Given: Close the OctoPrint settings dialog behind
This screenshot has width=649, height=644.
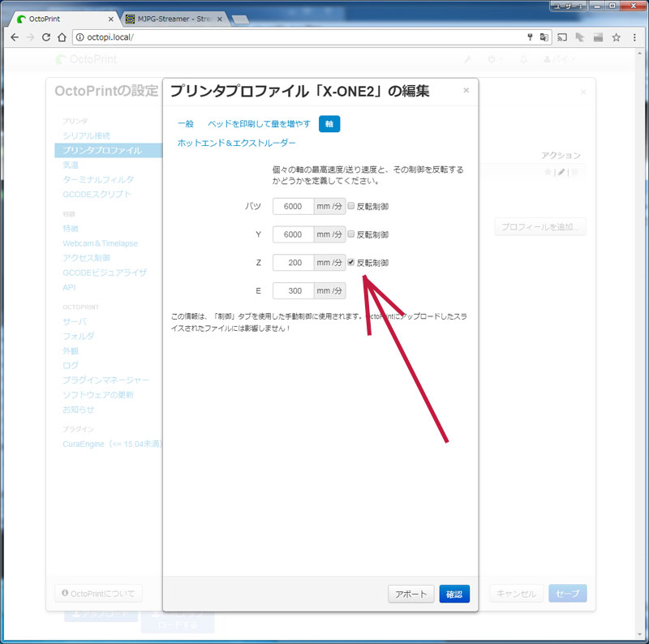Looking at the screenshot, I should (583, 92).
